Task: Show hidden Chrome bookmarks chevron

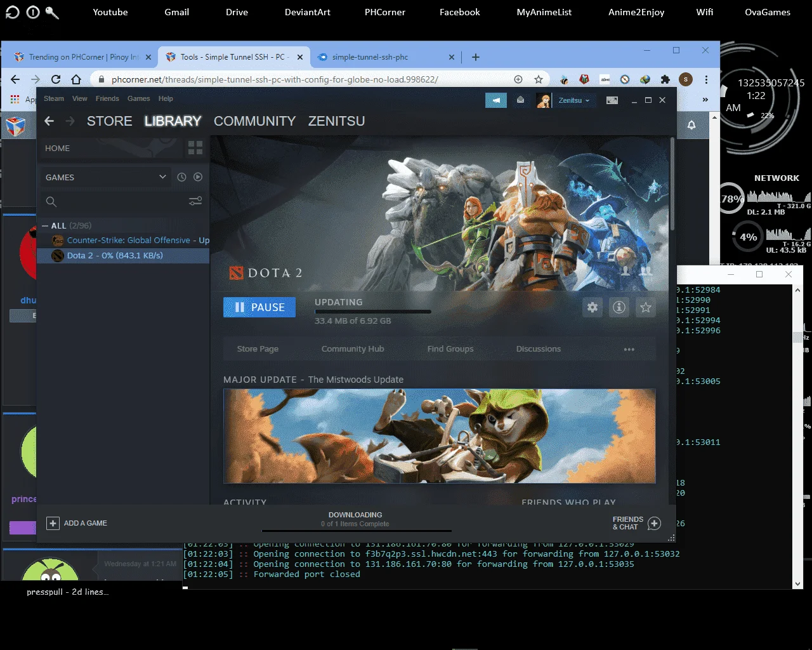Action: tap(705, 100)
